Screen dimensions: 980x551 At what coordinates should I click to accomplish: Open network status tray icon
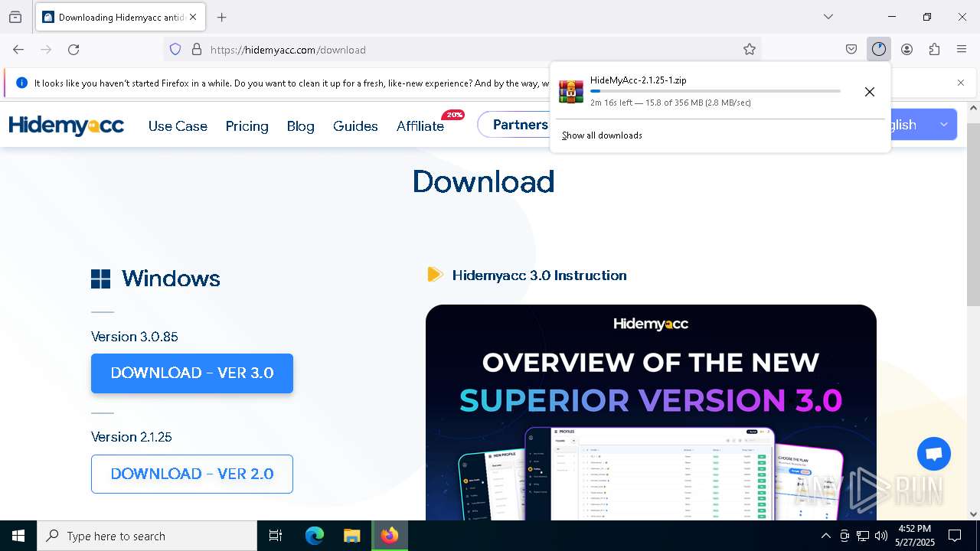[x=863, y=536]
